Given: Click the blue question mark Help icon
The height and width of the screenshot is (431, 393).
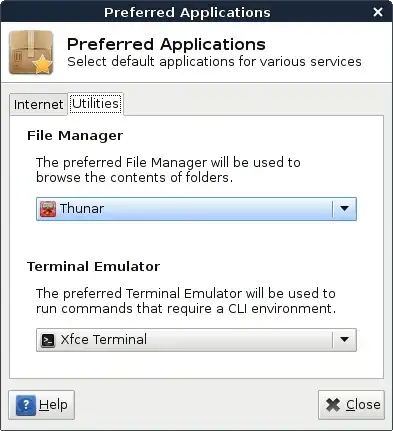Looking at the screenshot, I should point(26,405).
